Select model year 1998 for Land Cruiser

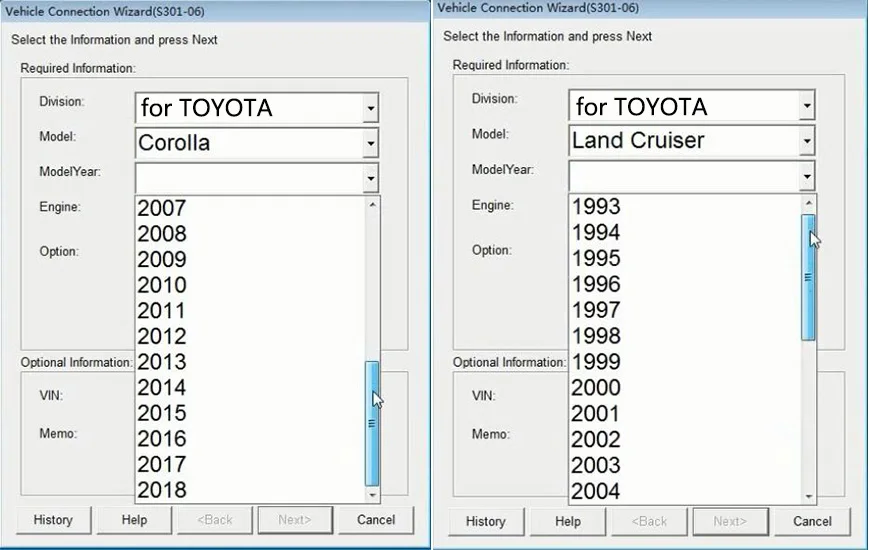pyautogui.click(x=685, y=336)
